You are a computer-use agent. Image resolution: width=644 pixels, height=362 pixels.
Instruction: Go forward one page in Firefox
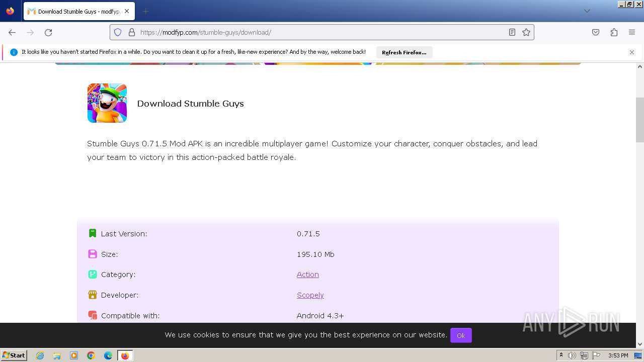(30, 32)
